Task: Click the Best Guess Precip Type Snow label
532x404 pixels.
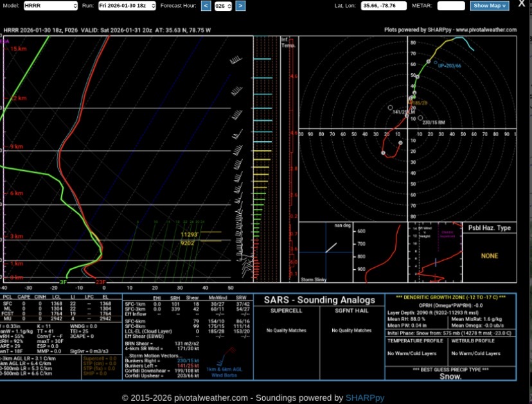Action: 450,377
